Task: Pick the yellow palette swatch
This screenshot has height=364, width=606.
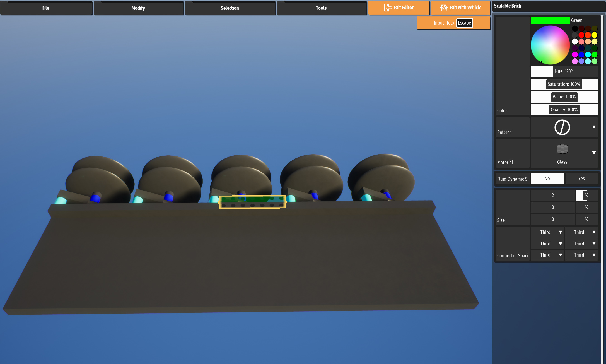Action: click(594, 35)
